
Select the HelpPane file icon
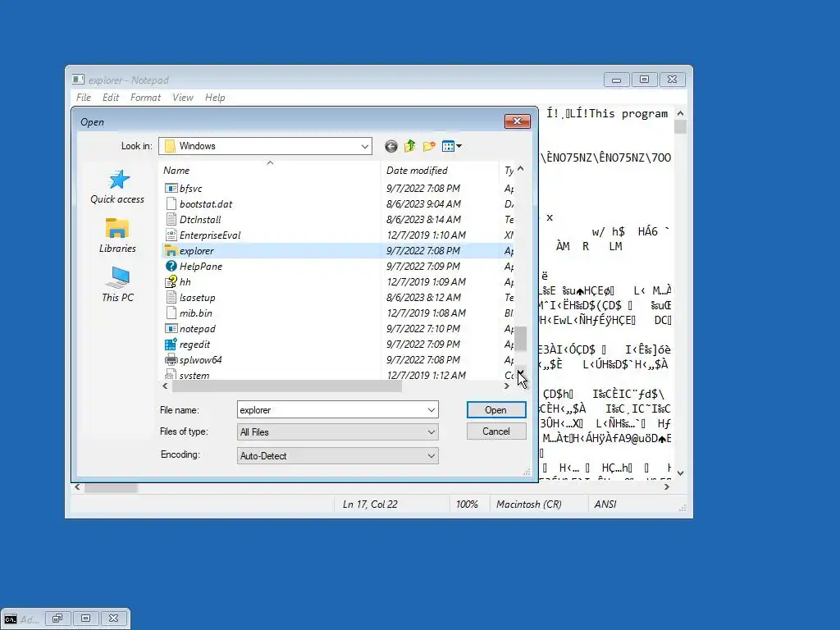click(x=171, y=267)
